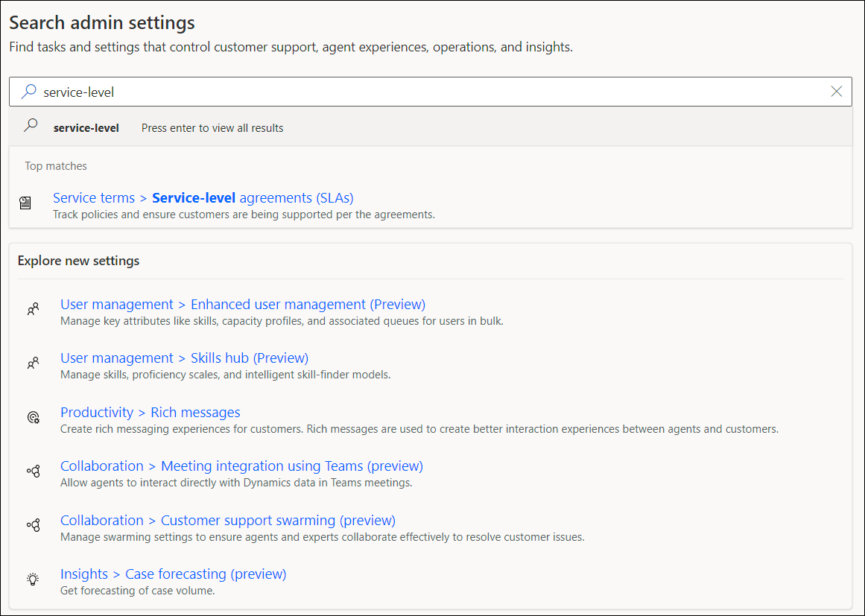Click the search magnifier icon in search box

click(x=29, y=91)
